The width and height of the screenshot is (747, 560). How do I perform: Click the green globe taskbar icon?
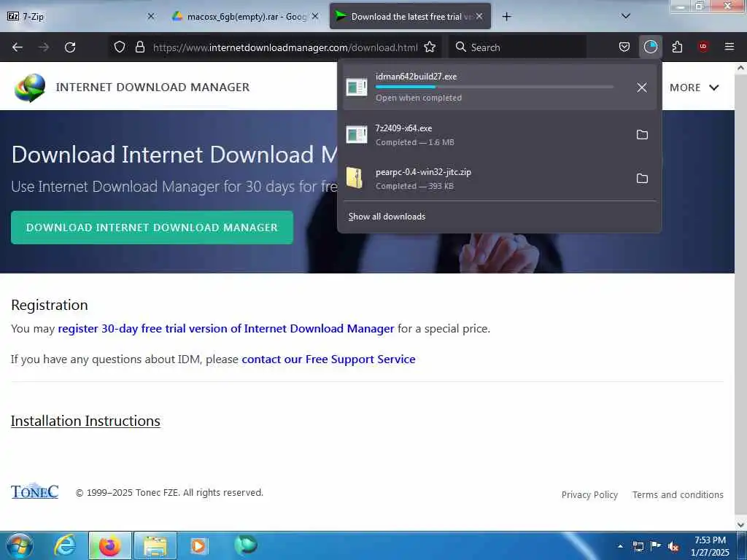[246, 545]
